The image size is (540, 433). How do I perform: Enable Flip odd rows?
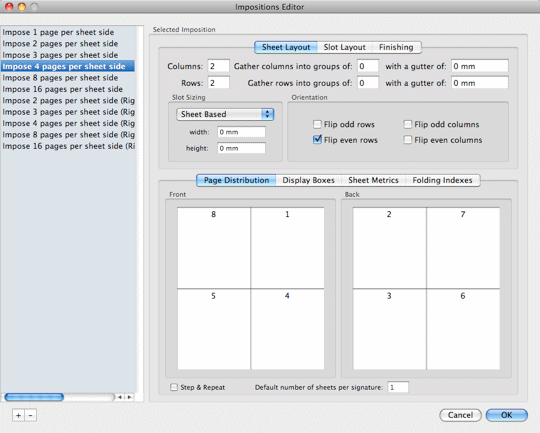tap(317, 124)
